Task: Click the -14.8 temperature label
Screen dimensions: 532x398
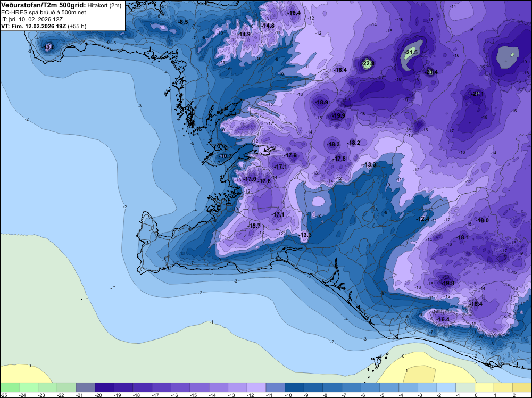Action: (x=268, y=26)
